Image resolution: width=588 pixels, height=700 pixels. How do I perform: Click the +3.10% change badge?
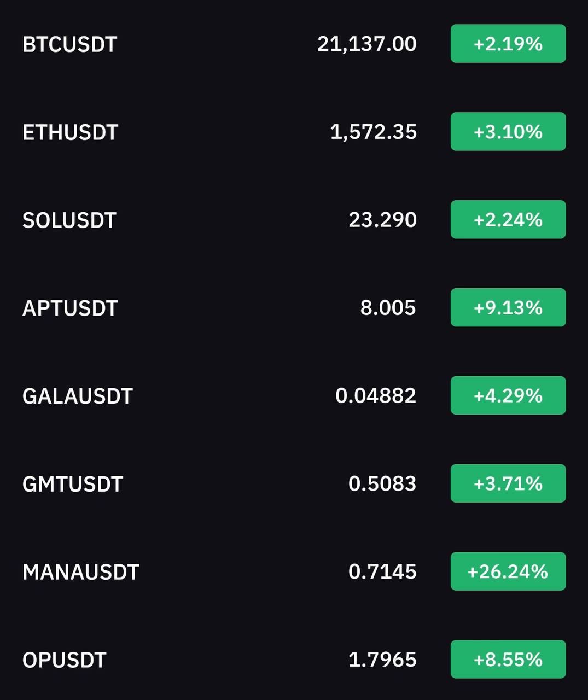508,132
